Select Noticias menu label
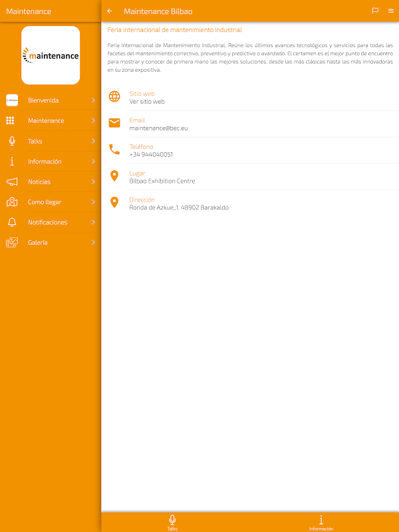The image size is (399, 532). point(39,182)
